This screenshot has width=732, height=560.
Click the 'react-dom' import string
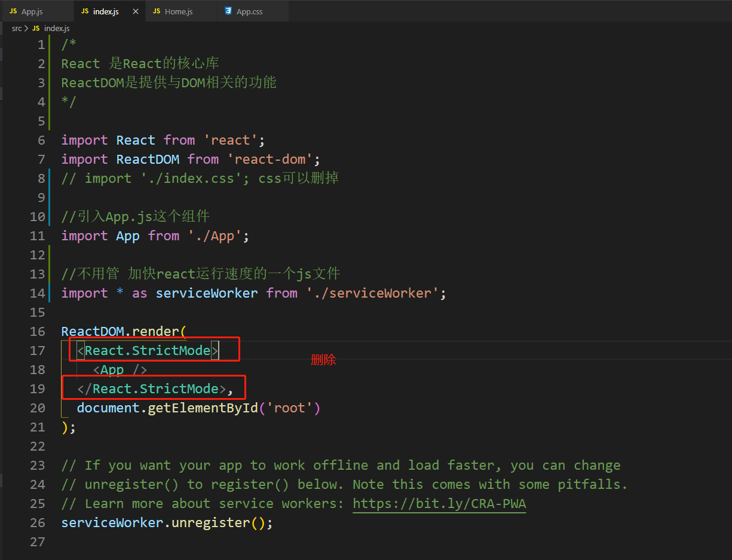point(271,160)
